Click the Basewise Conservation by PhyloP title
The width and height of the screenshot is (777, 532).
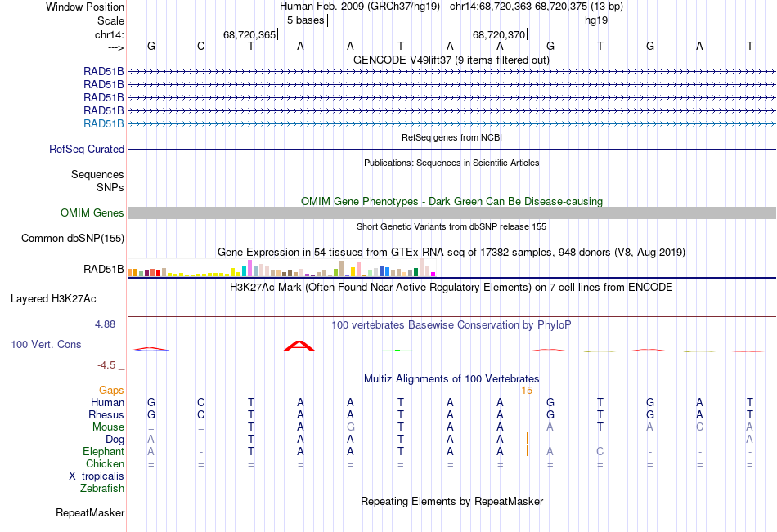pyautogui.click(x=451, y=325)
